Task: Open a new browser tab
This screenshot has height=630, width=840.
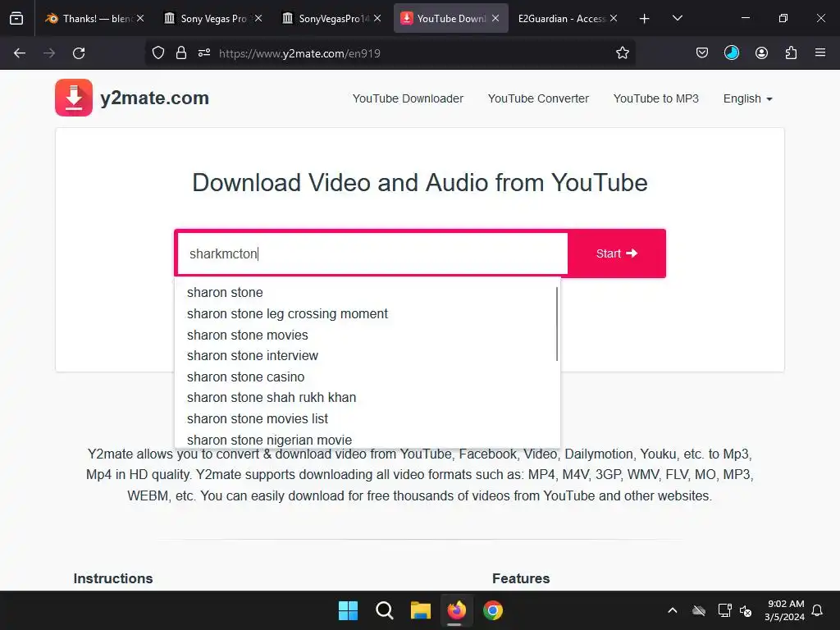Action: tap(645, 19)
